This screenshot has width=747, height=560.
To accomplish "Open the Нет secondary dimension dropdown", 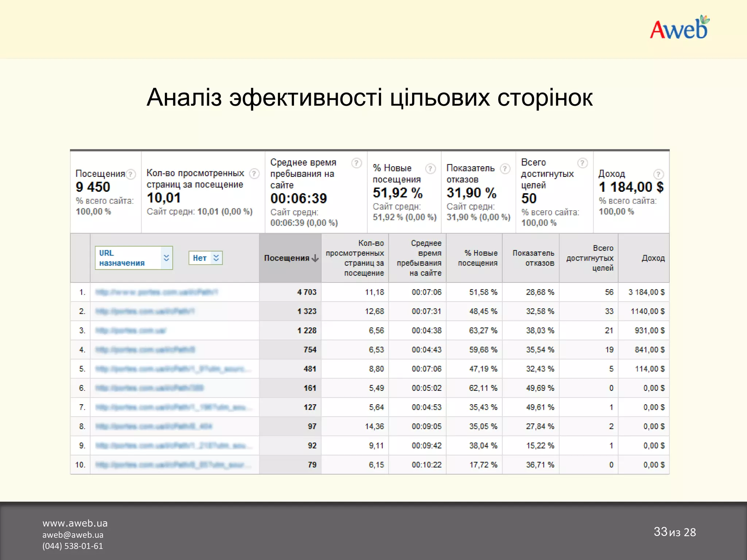I will [x=205, y=258].
